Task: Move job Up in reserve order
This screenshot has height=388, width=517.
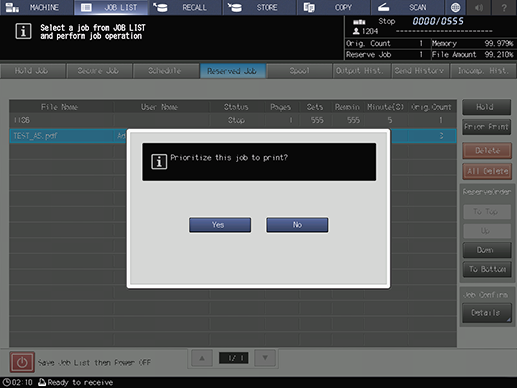Action: click(x=487, y=231)
